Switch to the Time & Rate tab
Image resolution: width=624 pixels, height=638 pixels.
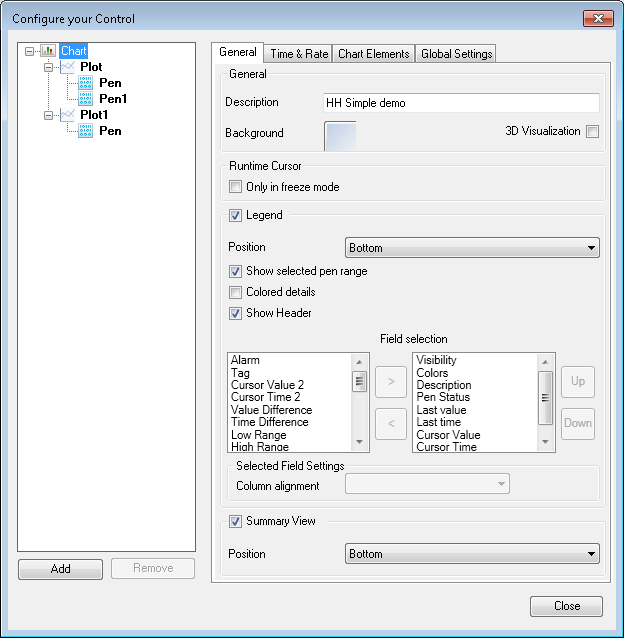[x=299, y=54]
